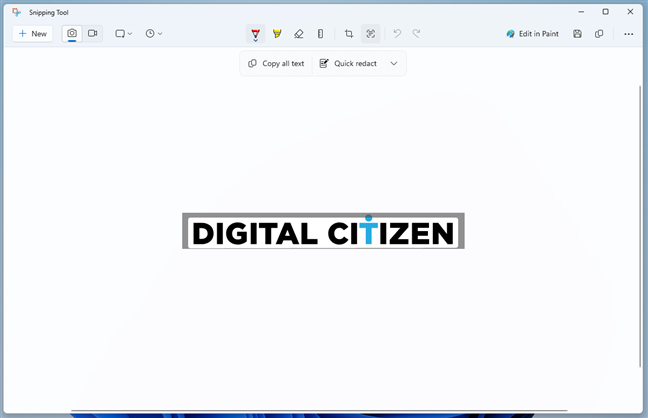Save the snip with floppy icon
This screenshot has height=418, width=648.
coord(577,34)
